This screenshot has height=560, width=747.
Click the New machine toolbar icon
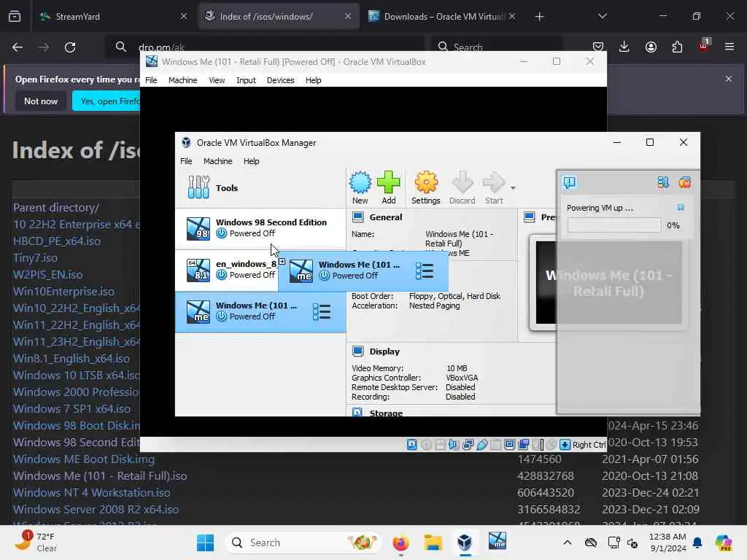360,187
